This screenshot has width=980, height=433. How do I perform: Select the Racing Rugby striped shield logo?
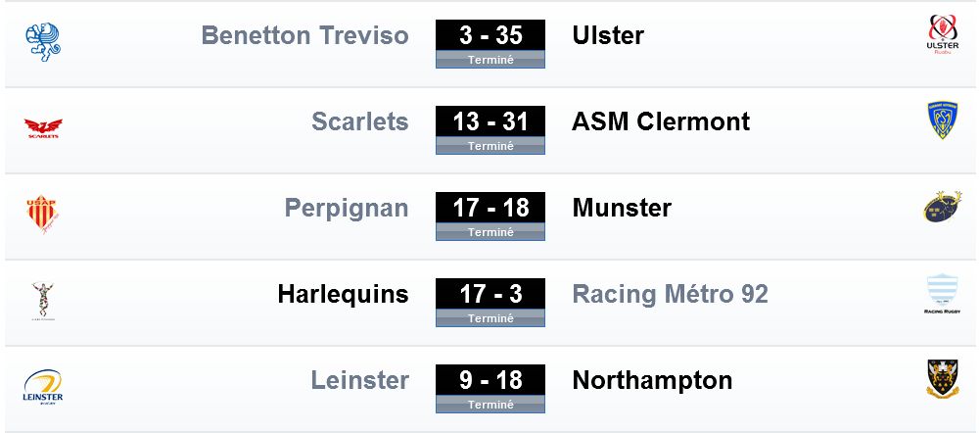[943, 294]
